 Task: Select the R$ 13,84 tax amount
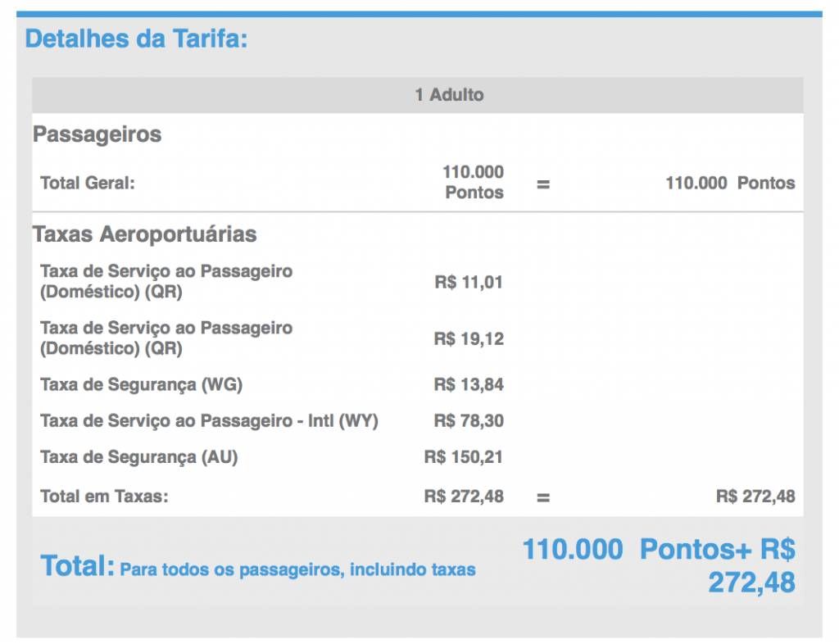click(469, 384)
